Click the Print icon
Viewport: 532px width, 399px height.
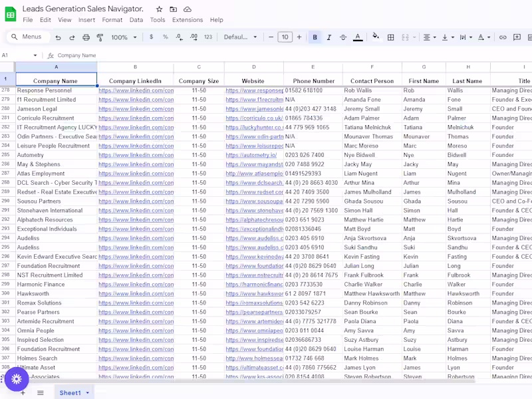(x=86, y=37)
